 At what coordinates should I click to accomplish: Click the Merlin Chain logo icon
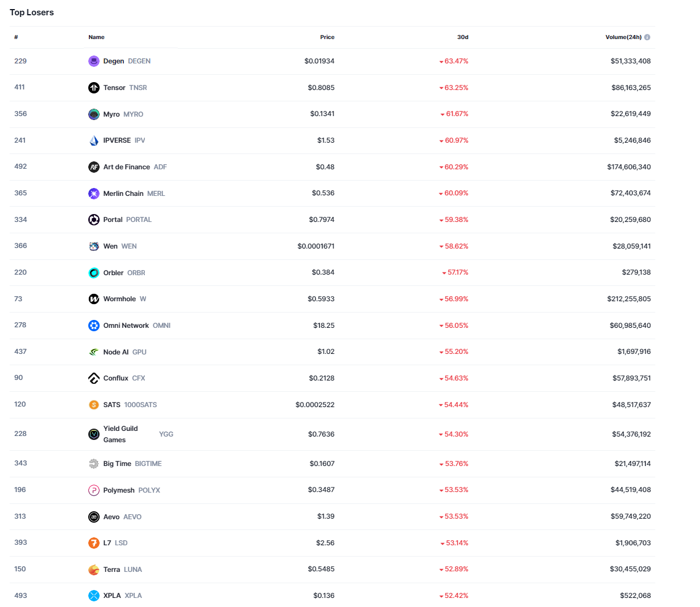[94, 194]
